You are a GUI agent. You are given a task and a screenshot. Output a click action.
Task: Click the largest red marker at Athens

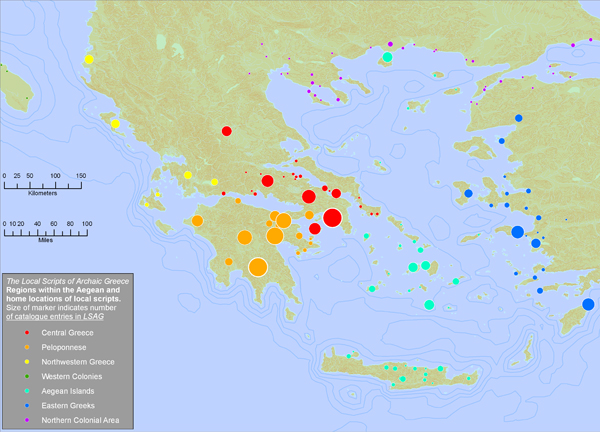pyautogui.click(x=332, y=218)
